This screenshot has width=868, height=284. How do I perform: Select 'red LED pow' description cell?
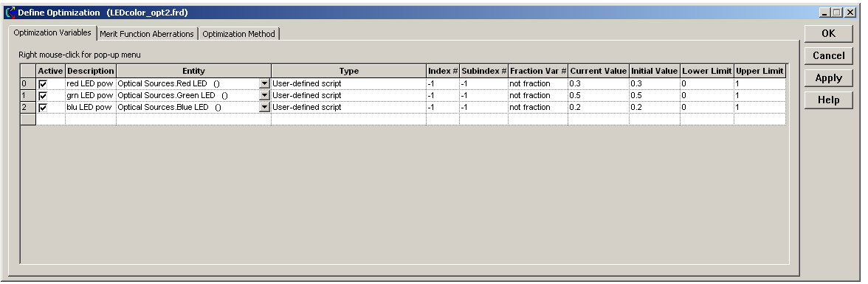coord(91,83)
